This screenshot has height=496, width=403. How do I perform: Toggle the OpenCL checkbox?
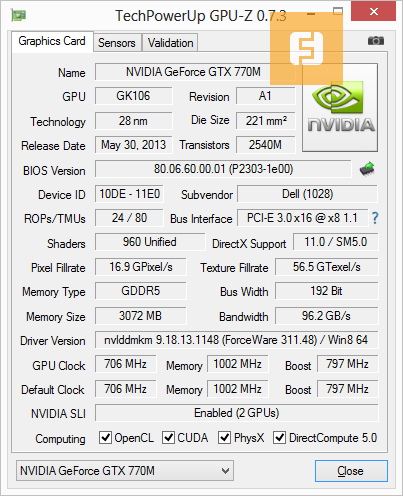[105, 437]
